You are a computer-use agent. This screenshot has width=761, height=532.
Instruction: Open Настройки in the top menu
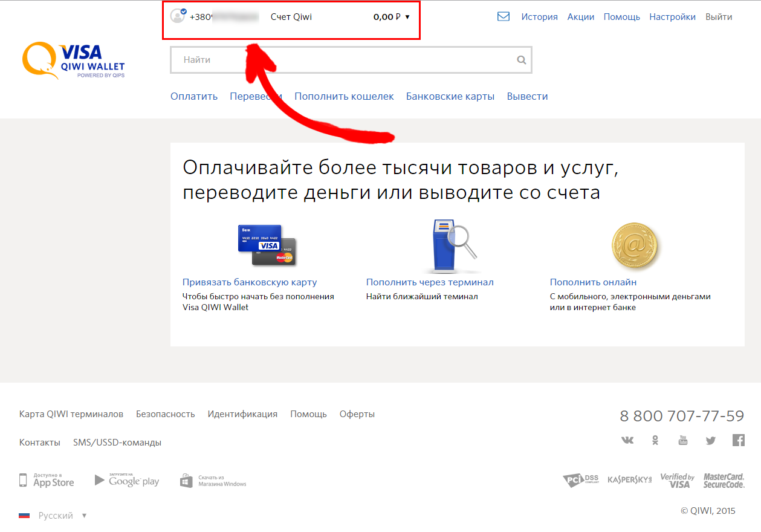coord(673,17)
